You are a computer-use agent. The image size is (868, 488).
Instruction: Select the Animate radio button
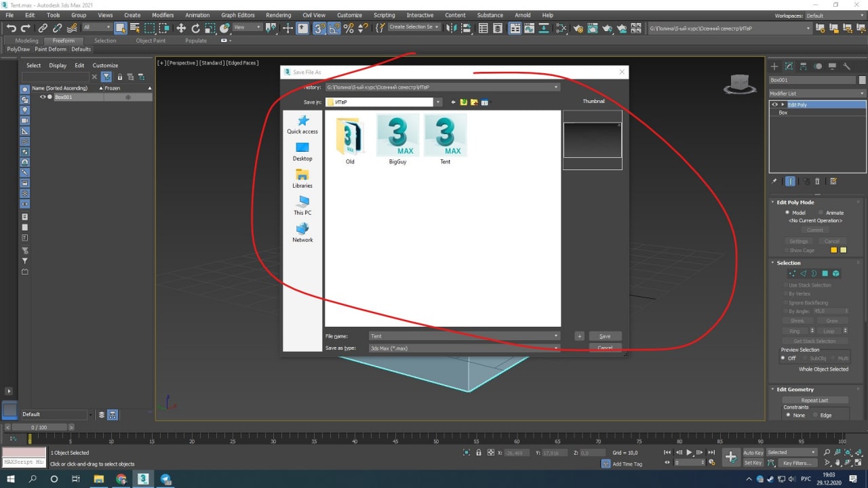[821, 212]
